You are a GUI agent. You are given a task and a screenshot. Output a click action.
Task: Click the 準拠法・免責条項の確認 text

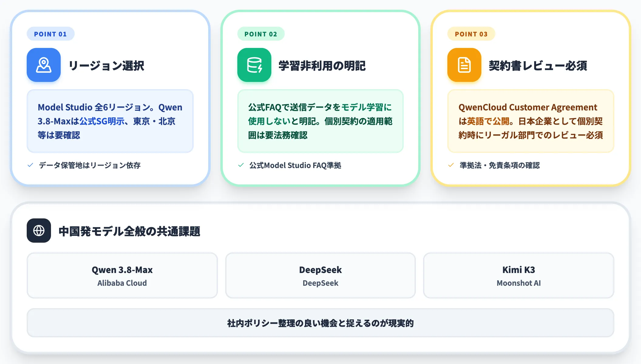pyautogui.click(x=500, y=165)
